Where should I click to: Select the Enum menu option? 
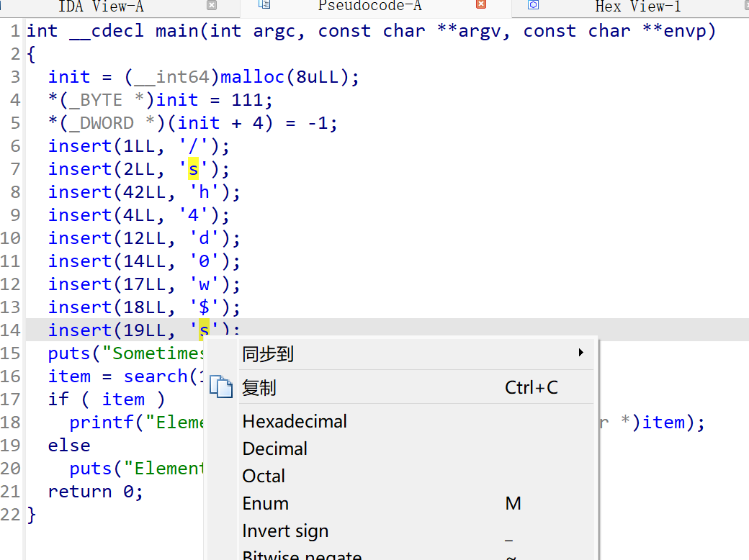266,503
